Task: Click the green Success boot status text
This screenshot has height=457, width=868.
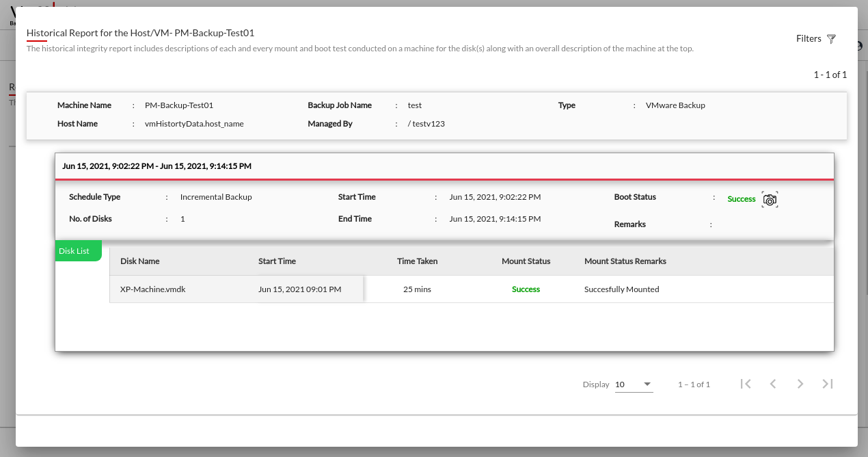Action: click(741, 199)
